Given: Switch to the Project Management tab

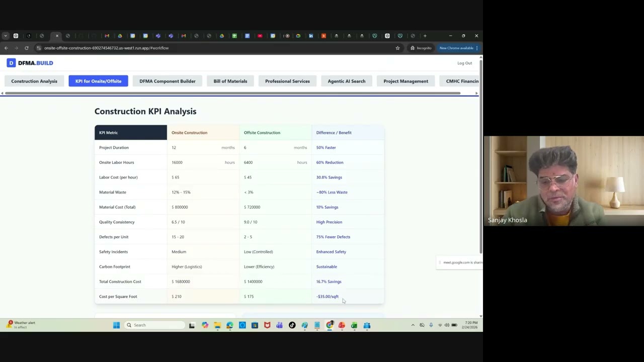Looking at the screenshot, I should [x=406, y=81].
